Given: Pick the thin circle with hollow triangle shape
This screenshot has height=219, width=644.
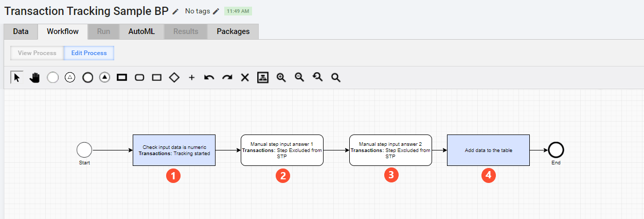Looking at the screenshot, I should 70,77.
